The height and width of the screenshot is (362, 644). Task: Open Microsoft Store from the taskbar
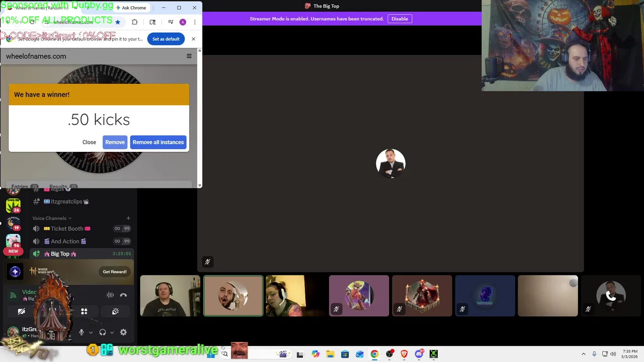click(x=345, y=354)
